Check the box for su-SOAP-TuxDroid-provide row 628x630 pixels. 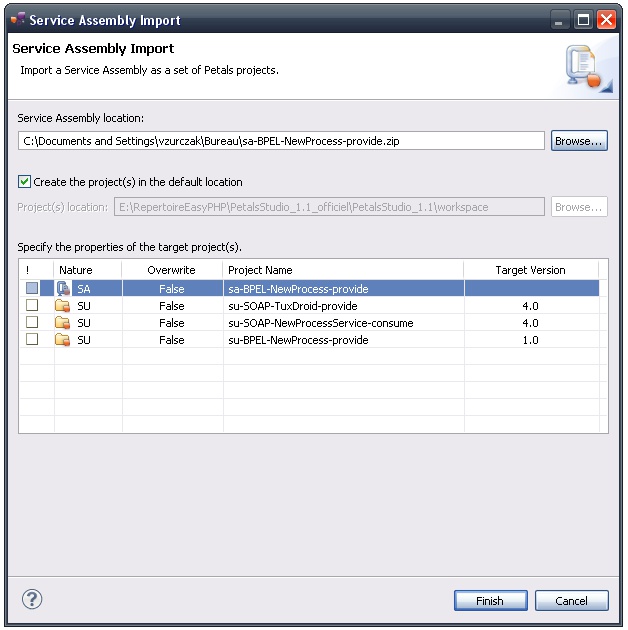[33, 306]
